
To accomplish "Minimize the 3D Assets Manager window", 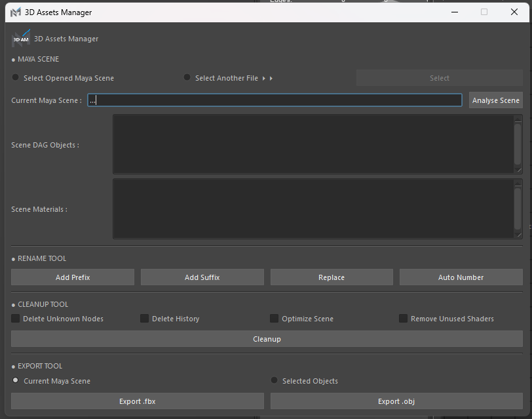I will click(x=455, y=12).
